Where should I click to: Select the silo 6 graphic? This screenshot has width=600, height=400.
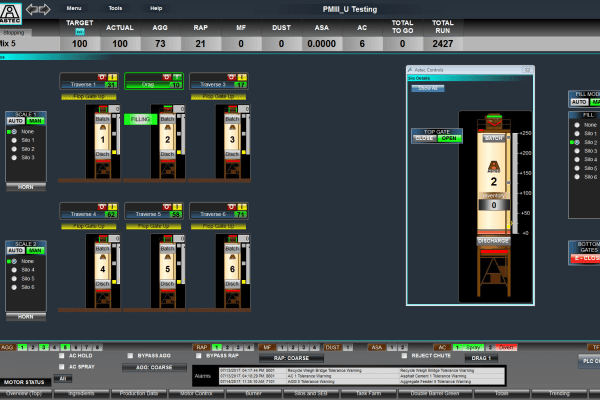click(x=232, y=271)
